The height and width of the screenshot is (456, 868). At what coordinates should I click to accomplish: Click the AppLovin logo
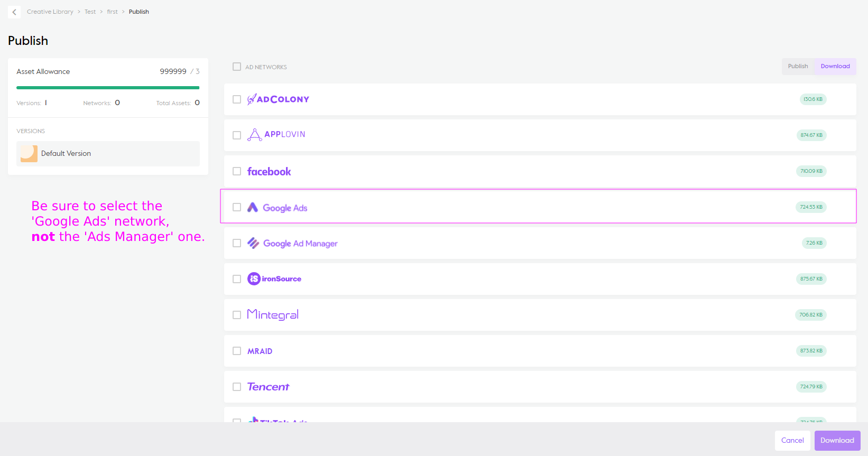click(x=276, y=134)
